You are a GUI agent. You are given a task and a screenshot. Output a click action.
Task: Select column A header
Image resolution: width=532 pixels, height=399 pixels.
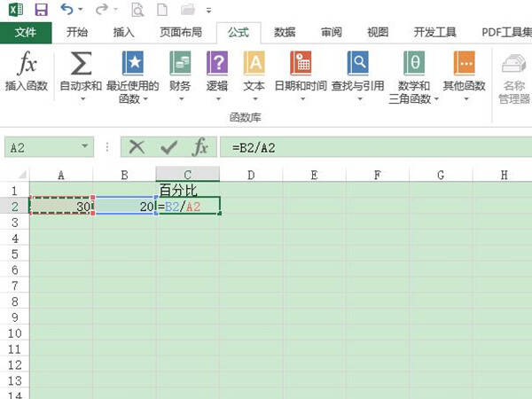[61, 175]
